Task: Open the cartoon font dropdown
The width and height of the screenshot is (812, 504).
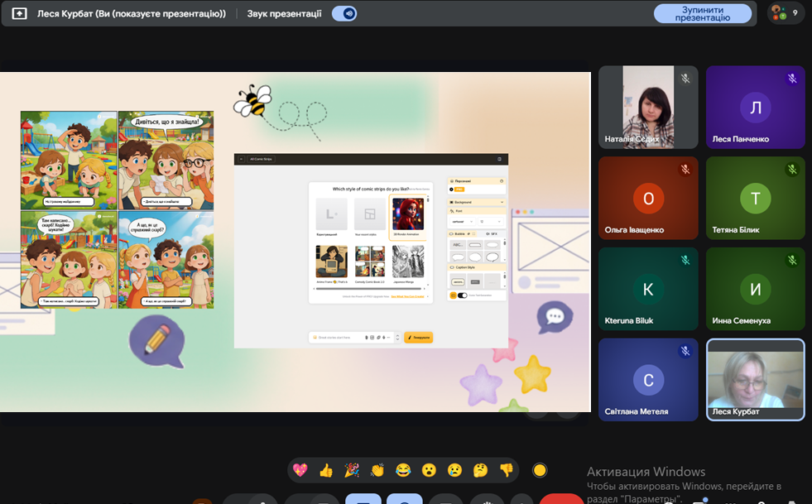Action: [459, 221]
